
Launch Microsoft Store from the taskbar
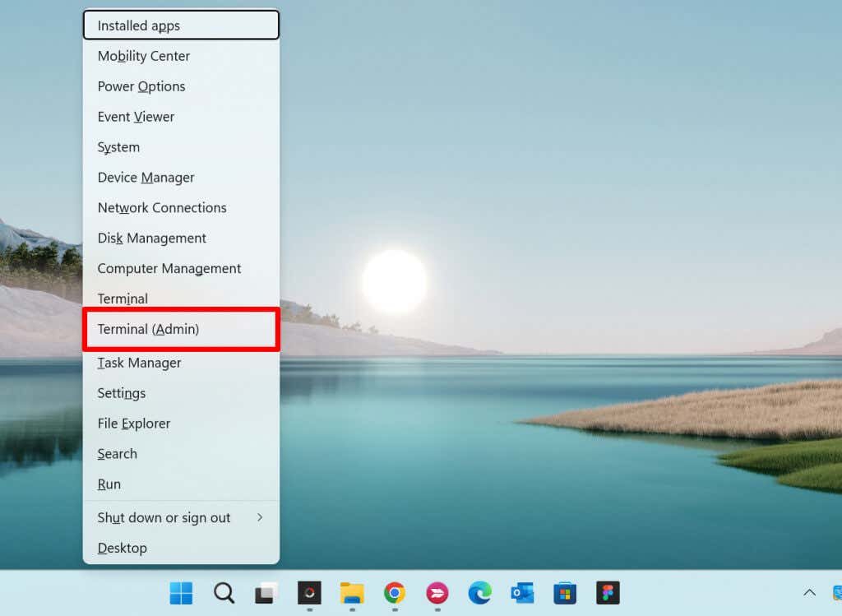pyautogui.click(x=565, y=592)
